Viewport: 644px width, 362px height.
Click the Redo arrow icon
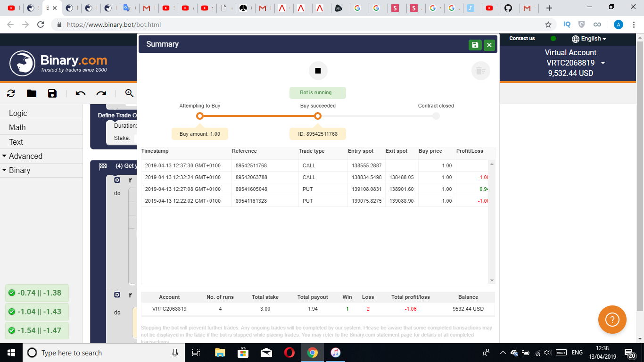[101, 93]
